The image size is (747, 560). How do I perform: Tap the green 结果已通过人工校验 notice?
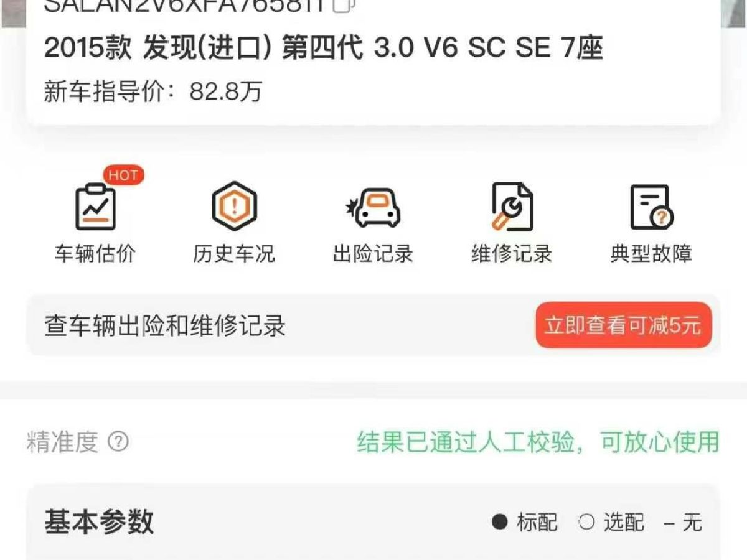[538, 442]
